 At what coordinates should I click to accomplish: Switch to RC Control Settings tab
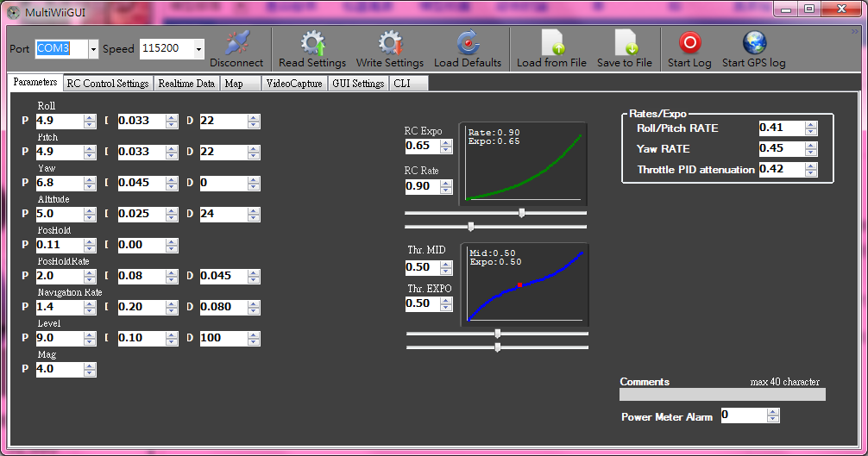point(108,84)
